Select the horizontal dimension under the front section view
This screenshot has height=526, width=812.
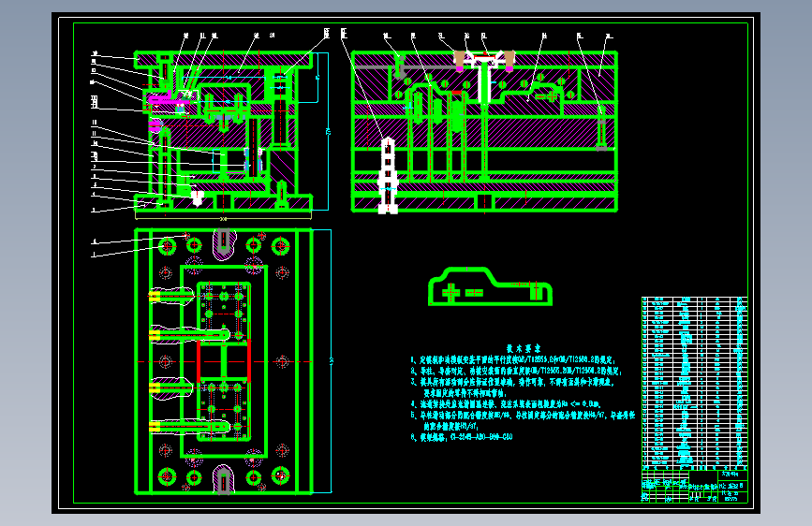[x=223, y=218]
